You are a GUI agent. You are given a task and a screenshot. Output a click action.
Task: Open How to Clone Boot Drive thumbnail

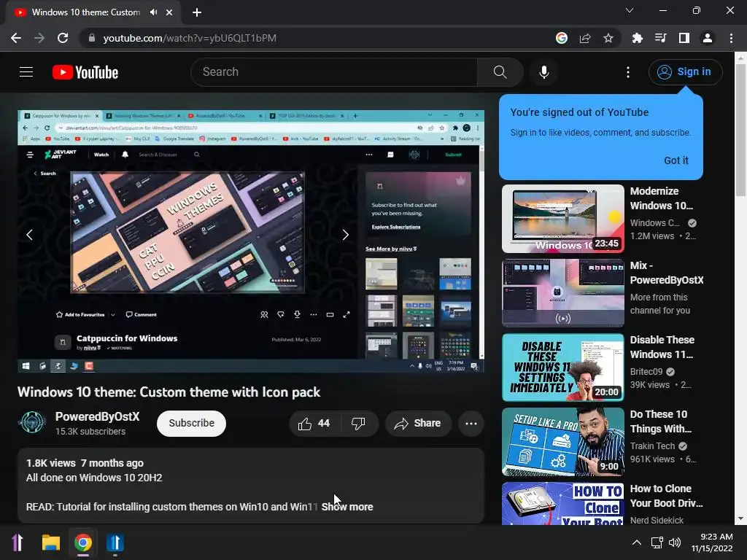point(563,503)
